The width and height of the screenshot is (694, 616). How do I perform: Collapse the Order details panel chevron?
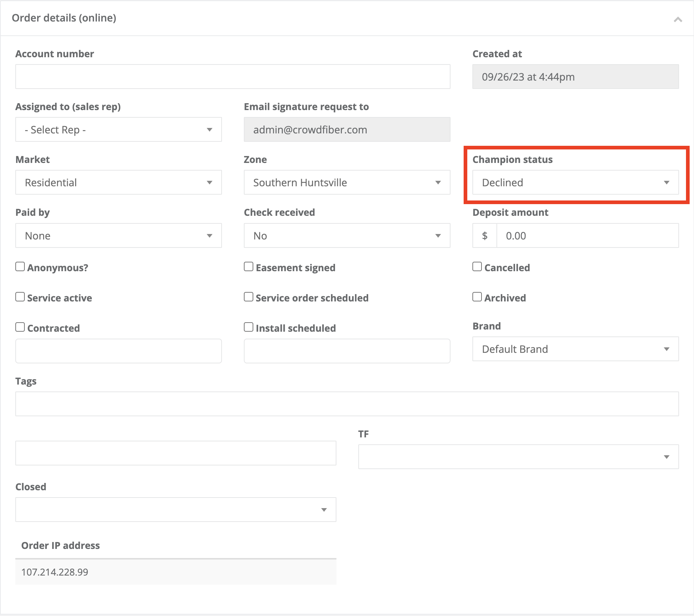click(678, 20)
